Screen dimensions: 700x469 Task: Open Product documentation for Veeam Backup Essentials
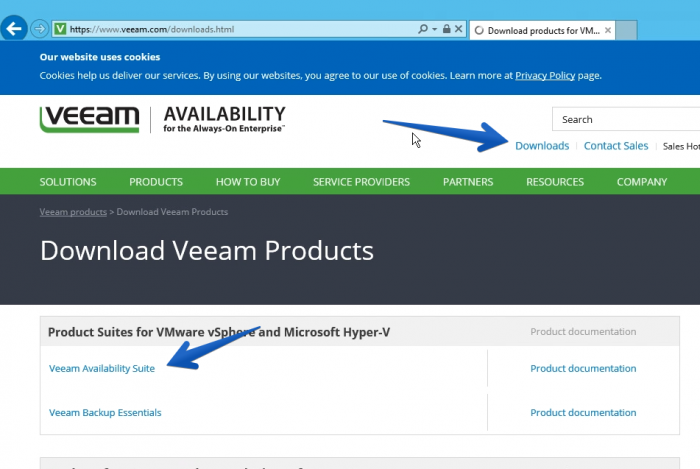coord(583,413)
